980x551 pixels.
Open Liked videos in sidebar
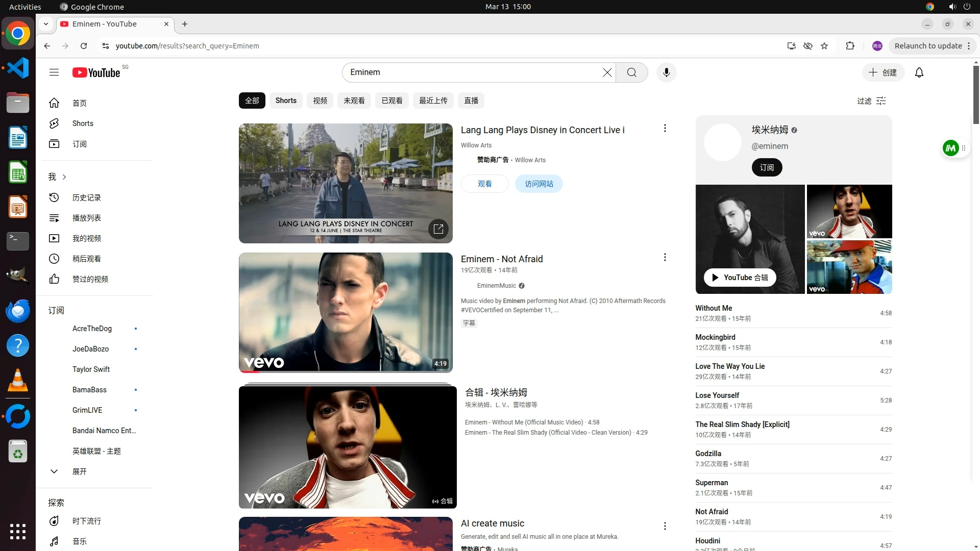coord(90,279)
